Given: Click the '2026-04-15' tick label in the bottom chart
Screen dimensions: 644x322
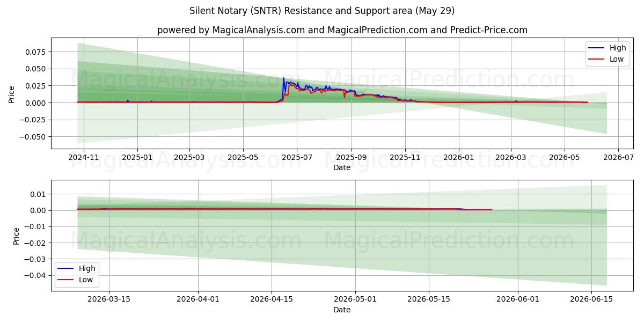Looking at the screenshot, I should [x=272, y=299].
